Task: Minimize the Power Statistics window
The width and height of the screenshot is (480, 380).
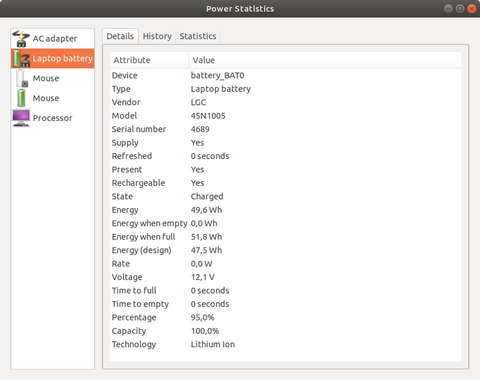Action: click(x=448, y=9)
